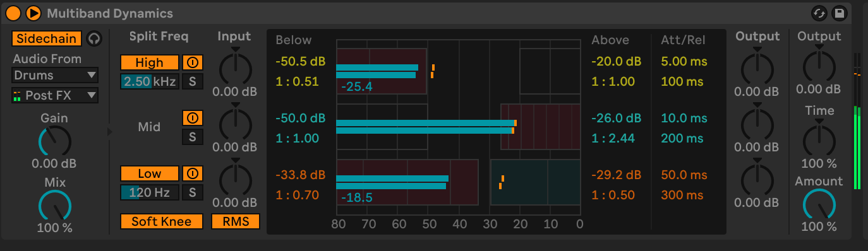Toggle the Mid band activator icon
This screenshot has height=251, width=868.
193,118
